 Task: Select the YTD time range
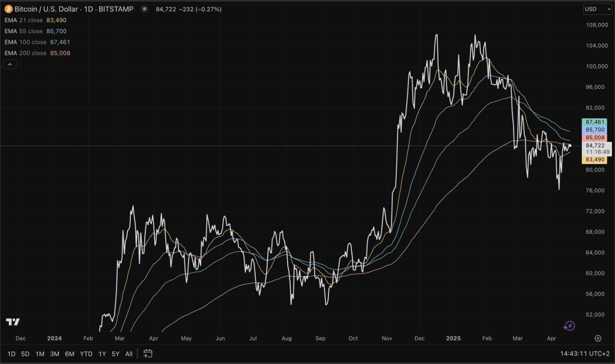point(86,354)
